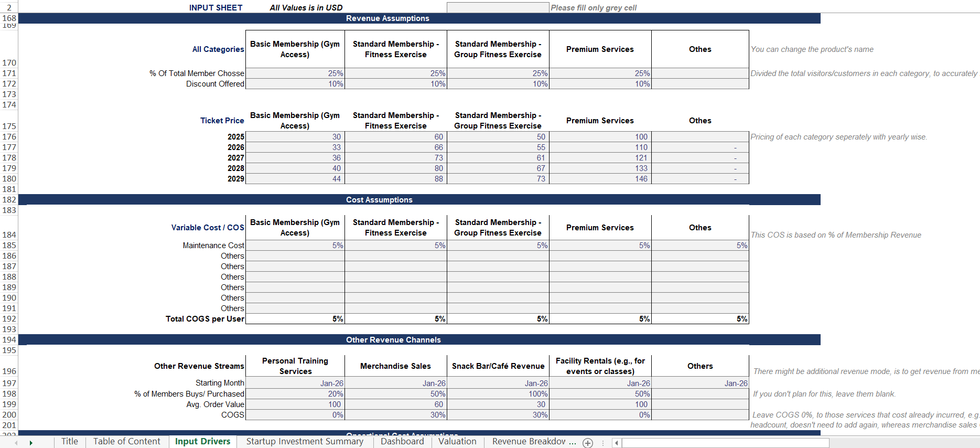This screenshot has height=448, width=980.
Task: Select 2025 Premium Services price 100
Action: tap(600, 137)
